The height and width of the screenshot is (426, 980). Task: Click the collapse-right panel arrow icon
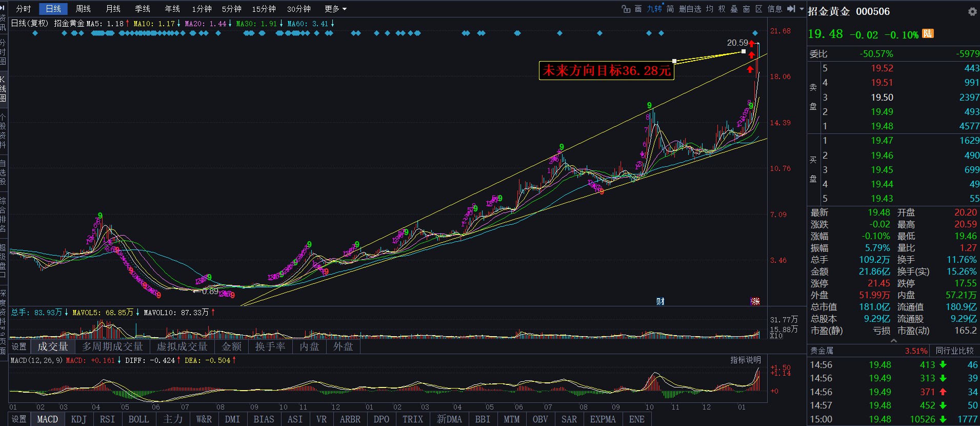point(791,9)
